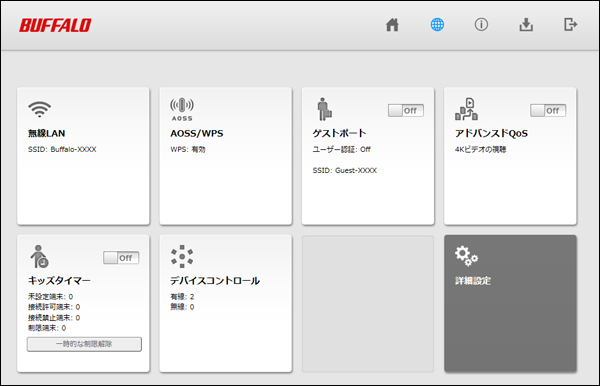
Task: Open the デバイスコントロール panel title
Action: pos(215,280)
